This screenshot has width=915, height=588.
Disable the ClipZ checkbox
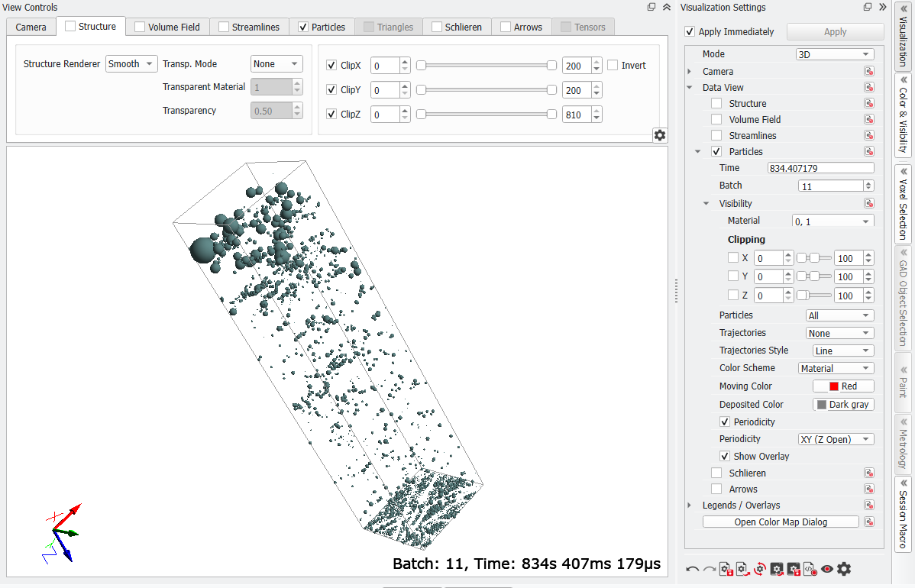331,115
